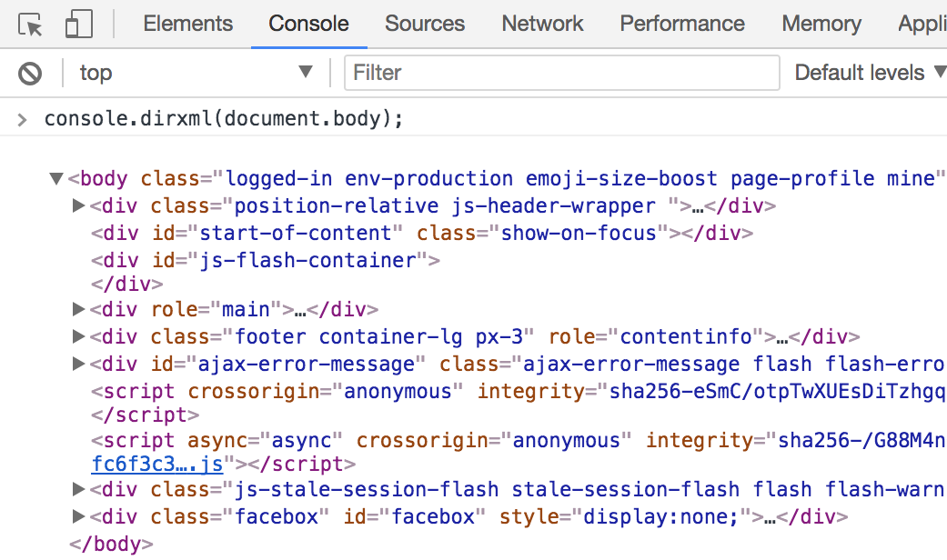Toggle the device toolbar icon
Screen dimensions: 947x560
coord(79,25)
